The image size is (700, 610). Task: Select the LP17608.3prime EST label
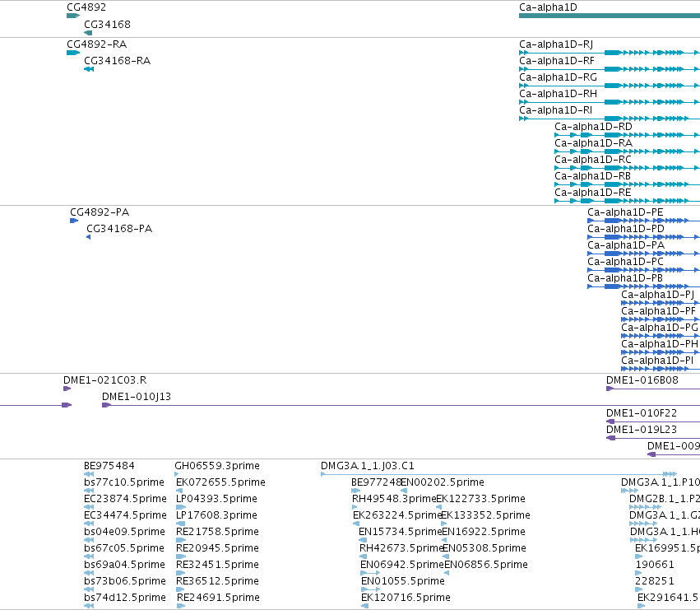(x=216, y=515)
